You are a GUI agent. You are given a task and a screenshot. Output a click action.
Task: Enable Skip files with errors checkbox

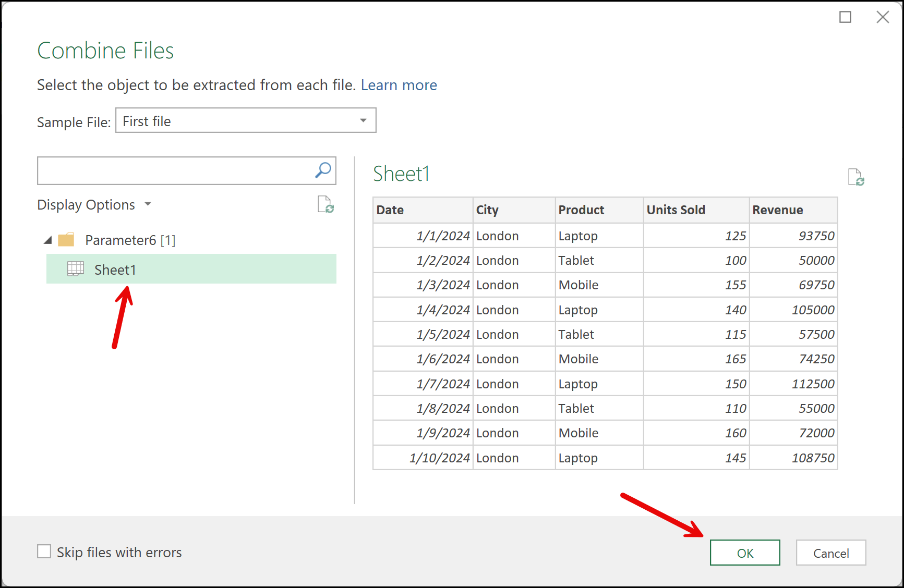pyautogui.click(x=44, y=552)
